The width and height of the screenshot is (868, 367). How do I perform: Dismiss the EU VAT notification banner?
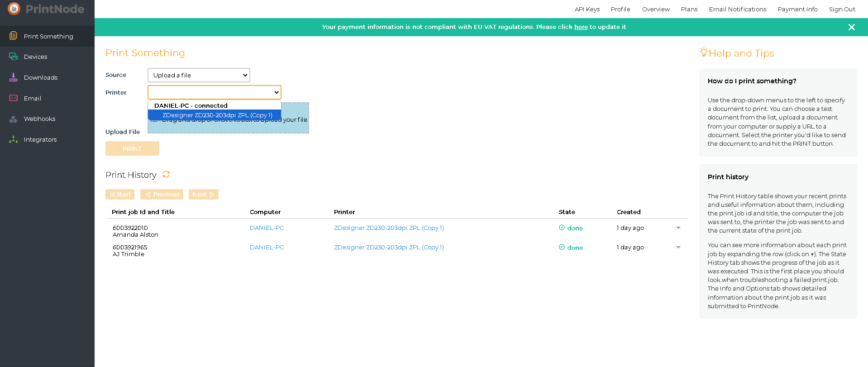tap(851, 27)
